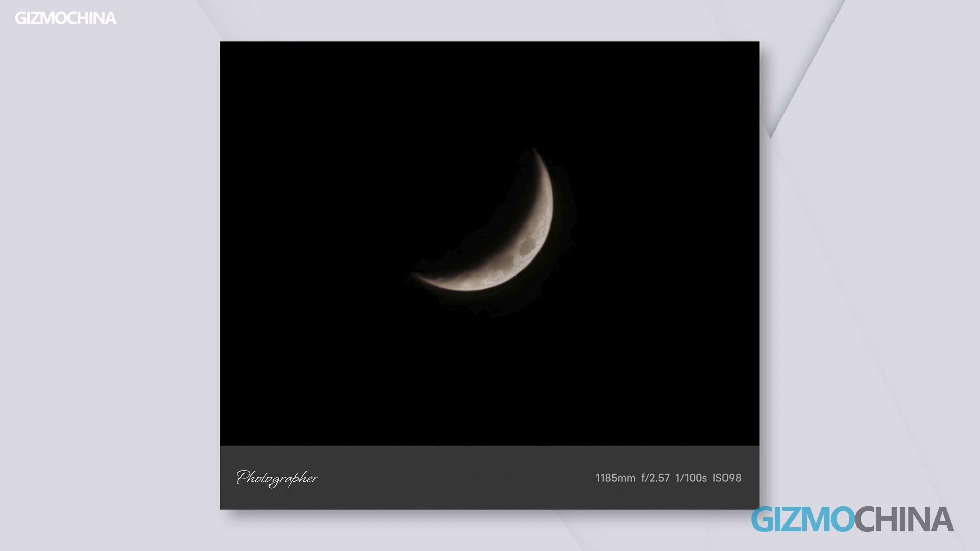
Task: Click the blue GIZMO text in bottom-right logo
Action: 802,519
